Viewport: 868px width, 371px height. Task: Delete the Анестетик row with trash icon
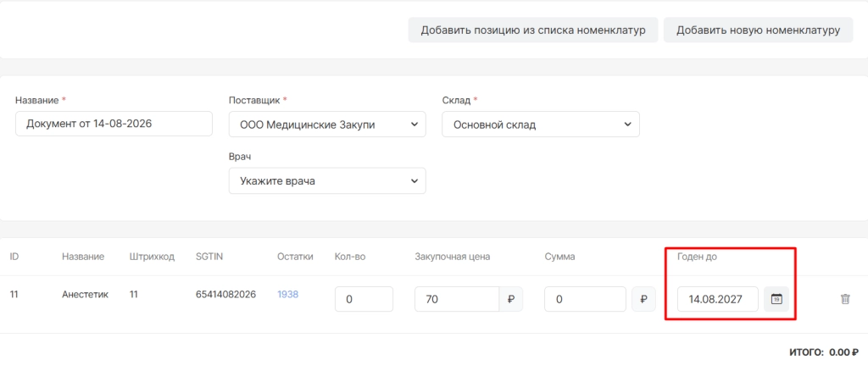[845, 299]
